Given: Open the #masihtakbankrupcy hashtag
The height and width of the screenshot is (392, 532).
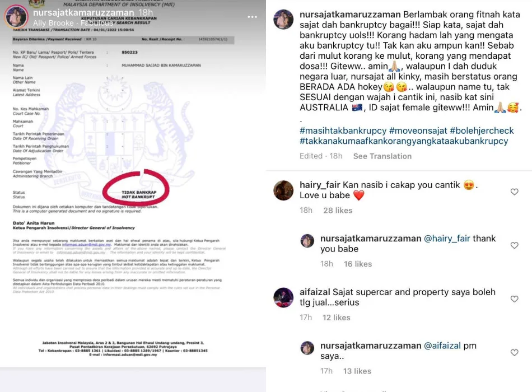Looking at the screenshot, I should (x=343, y=130).
